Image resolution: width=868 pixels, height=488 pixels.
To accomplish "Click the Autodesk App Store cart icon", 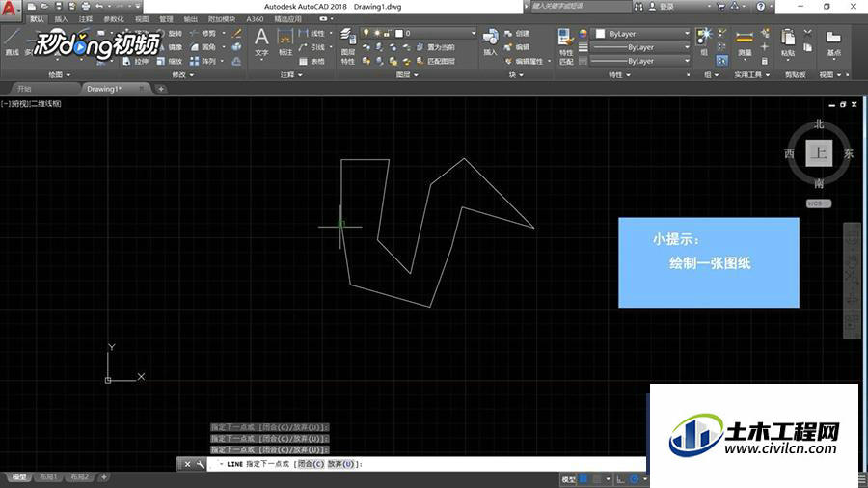I will pyautogui.click(x=720, y=7).
